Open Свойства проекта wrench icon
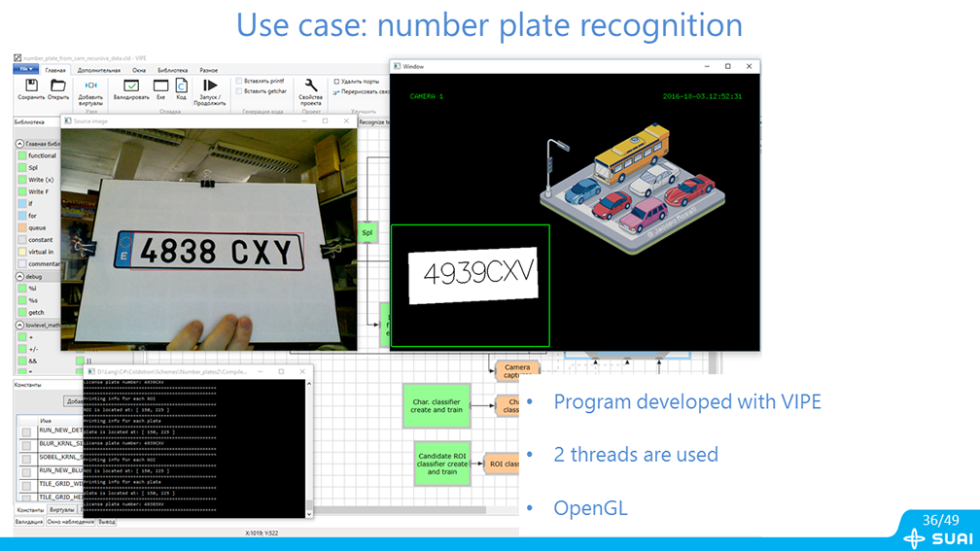This screenshot has height=551, width=980. [x=310, y=86]
